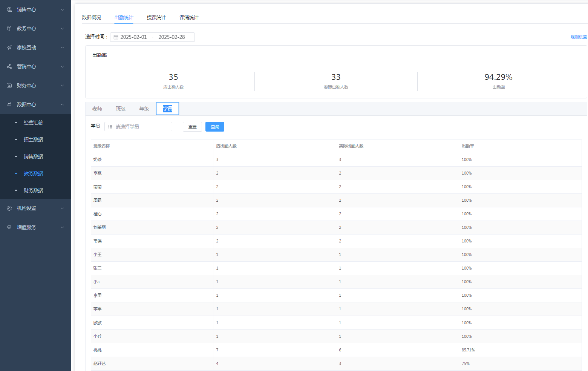Click the 赵轩艺 row name
This screenshot has width=588, height=371.
point(100,363)
